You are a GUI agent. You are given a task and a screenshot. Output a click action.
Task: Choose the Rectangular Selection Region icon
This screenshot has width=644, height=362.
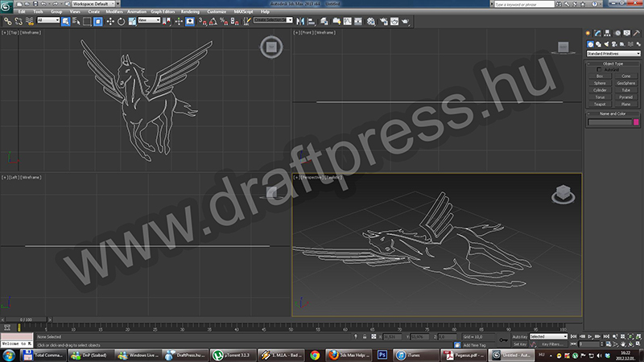pyautogui.click(x=87, y=22)
